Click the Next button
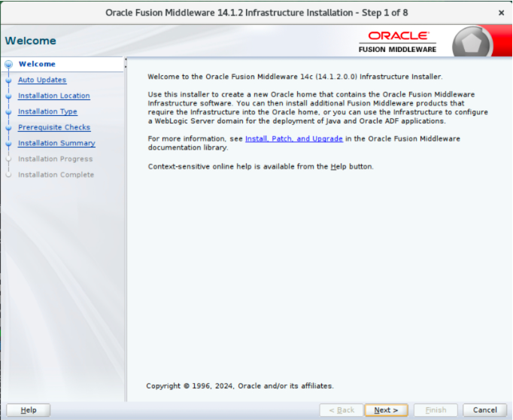The height and width of the screenshot is (420, 513). point(386,410)
